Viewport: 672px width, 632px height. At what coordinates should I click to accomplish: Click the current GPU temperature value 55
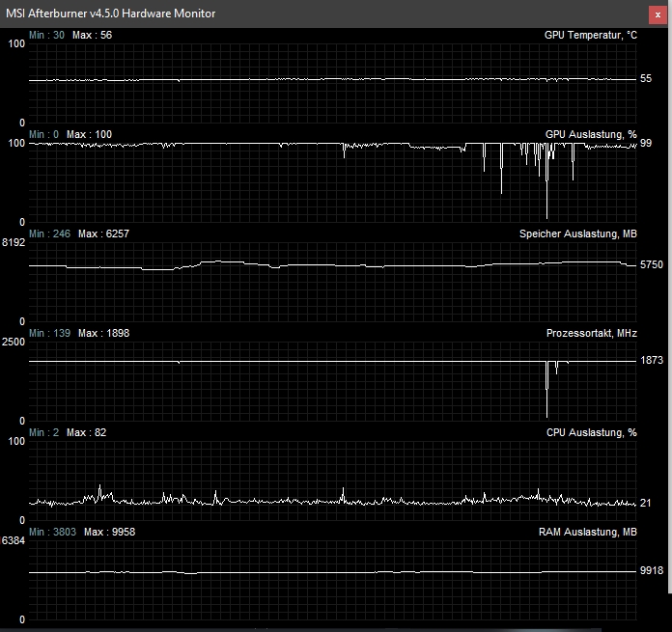coord(646,78)
